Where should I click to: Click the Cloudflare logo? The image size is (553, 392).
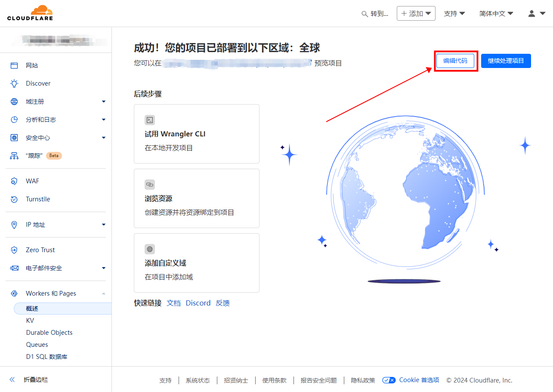30,13
